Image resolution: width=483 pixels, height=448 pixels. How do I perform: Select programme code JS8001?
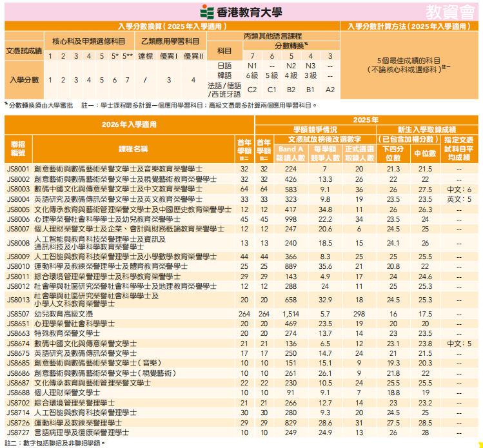pyautogui.click(x=18, y=169)
